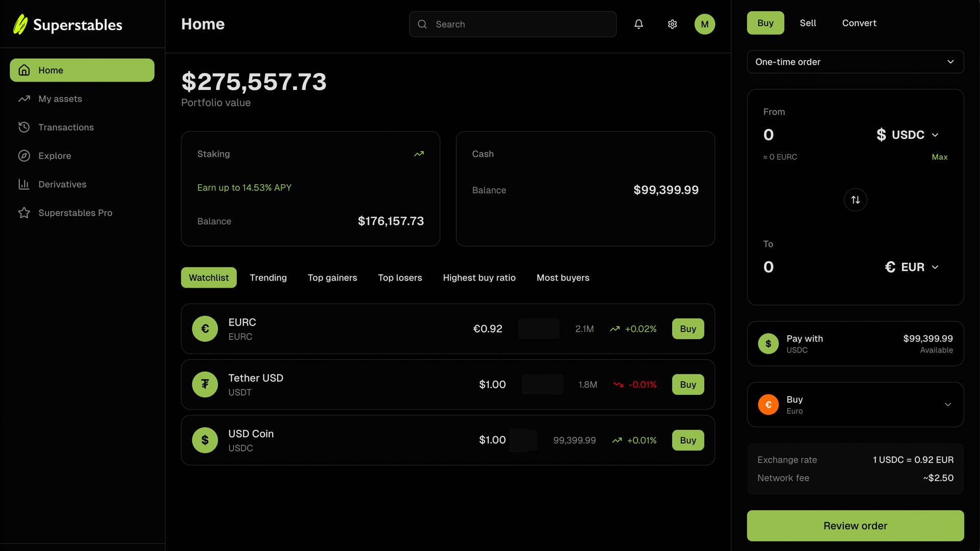Open the Home section in sidebar
980x551 pixels.
pos(82,70)
